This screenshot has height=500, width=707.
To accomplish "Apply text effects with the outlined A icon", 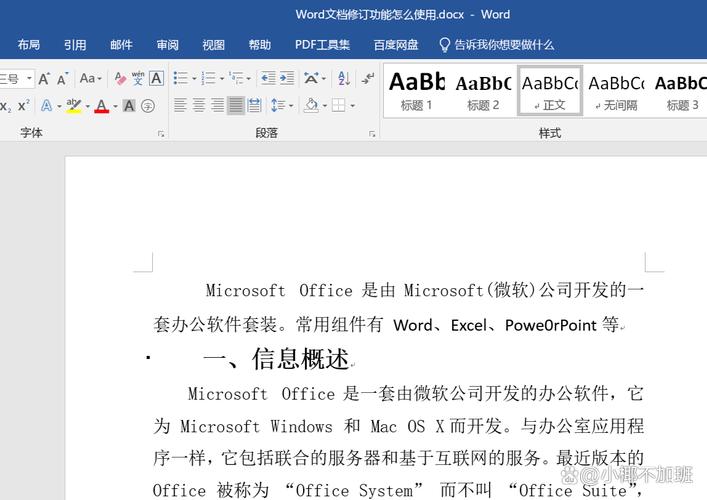I will [x=46, y=106].
